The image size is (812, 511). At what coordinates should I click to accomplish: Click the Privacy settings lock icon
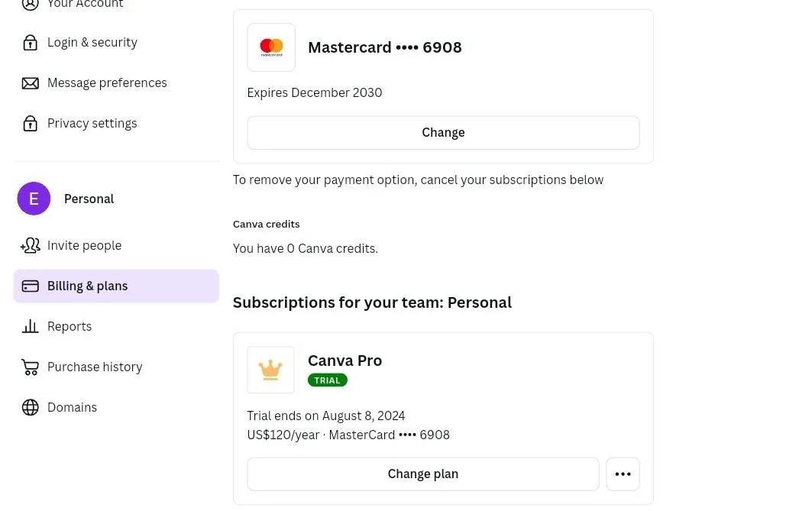click(x=30, y=123)
